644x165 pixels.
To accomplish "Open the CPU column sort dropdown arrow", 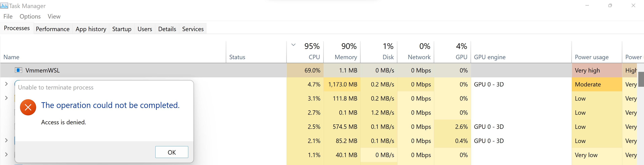I will [x=293, y=45].
